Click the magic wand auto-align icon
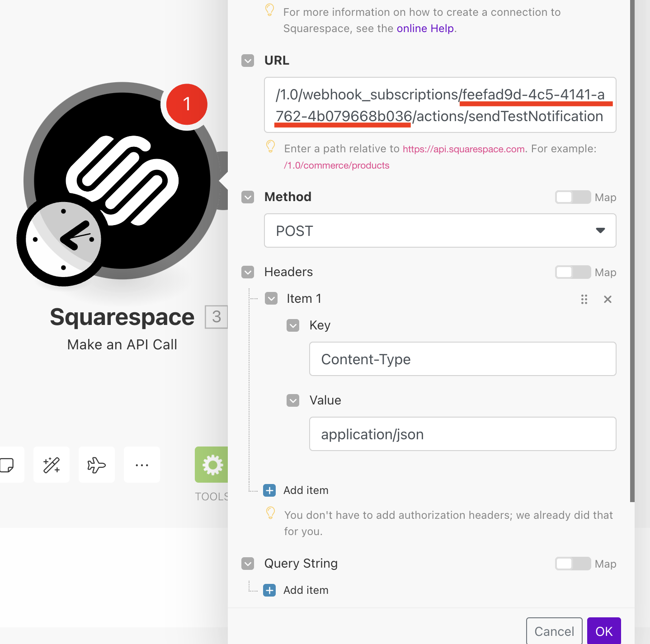 52,465
